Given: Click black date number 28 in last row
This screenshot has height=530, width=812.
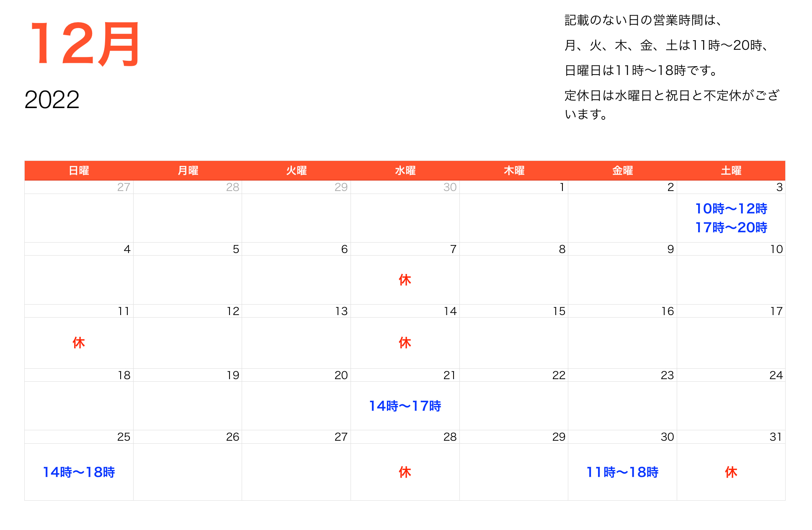Looking at the screenshot, I should (450, 437).
